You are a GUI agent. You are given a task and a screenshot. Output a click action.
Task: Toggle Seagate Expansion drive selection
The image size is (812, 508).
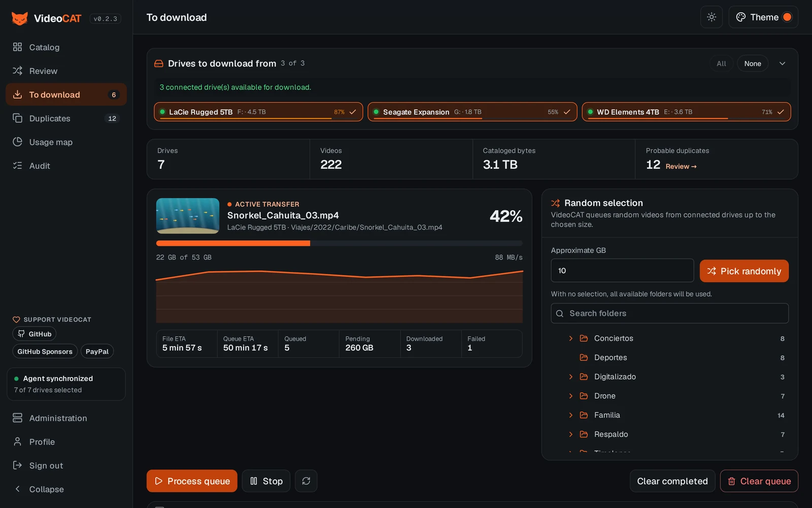pyautogui.click(x=472, y=112)
